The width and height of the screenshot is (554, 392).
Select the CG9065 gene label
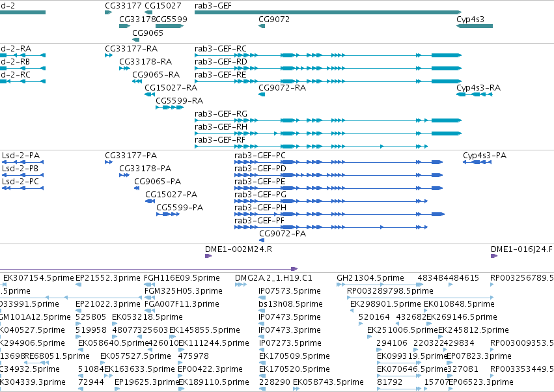click(x=148, y=33)
